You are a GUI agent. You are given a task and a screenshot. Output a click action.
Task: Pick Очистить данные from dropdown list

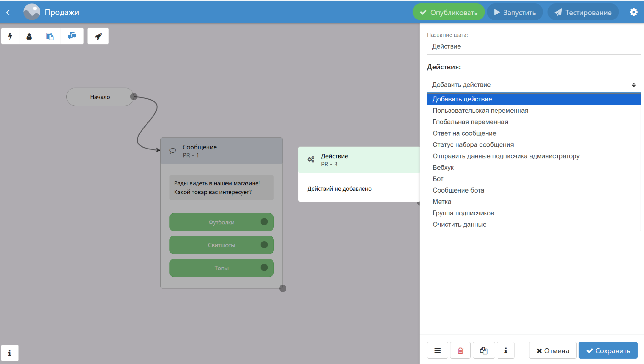point(459,224)
